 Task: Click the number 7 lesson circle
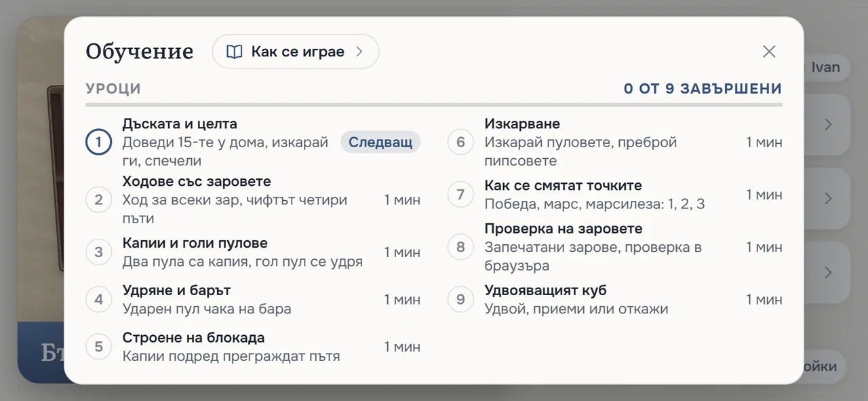pyautogui.click(x=460, y=195)
